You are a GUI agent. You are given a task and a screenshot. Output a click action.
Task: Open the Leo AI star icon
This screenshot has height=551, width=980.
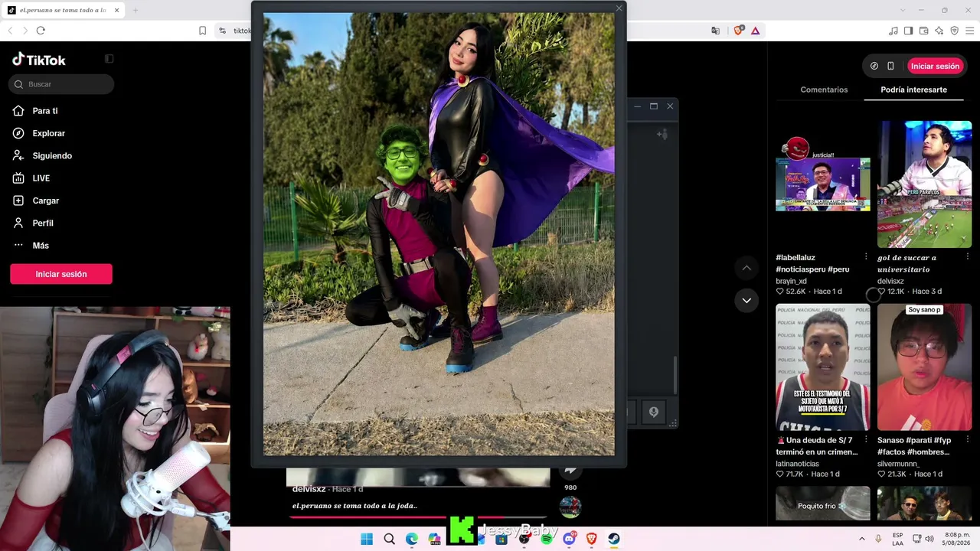[x=939, y=31]
